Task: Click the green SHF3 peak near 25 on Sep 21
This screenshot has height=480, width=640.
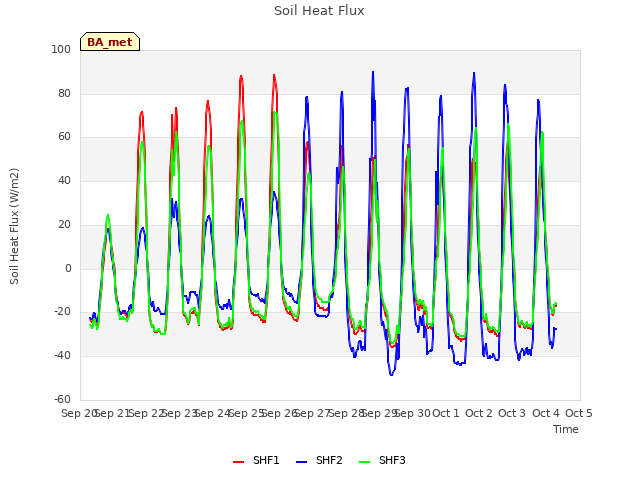Action: coord(108,215)
